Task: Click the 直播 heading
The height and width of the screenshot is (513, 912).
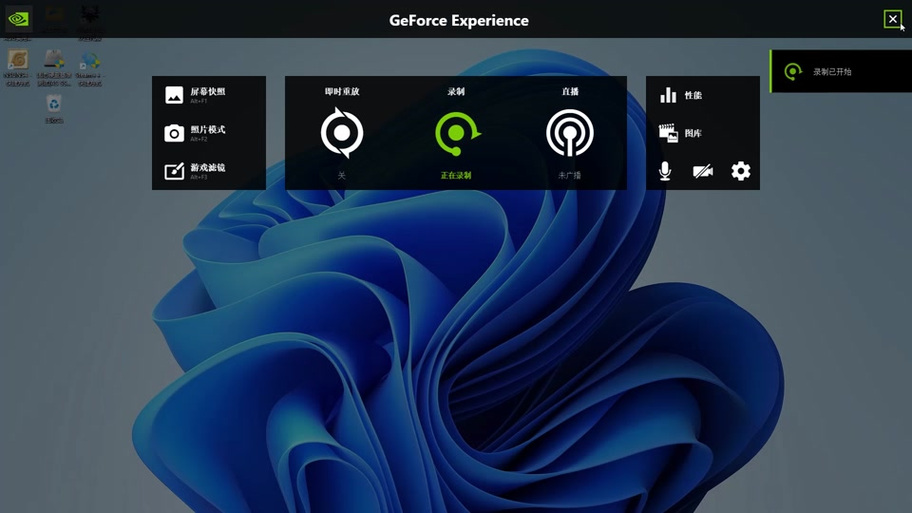Action: tap(570, 91)
